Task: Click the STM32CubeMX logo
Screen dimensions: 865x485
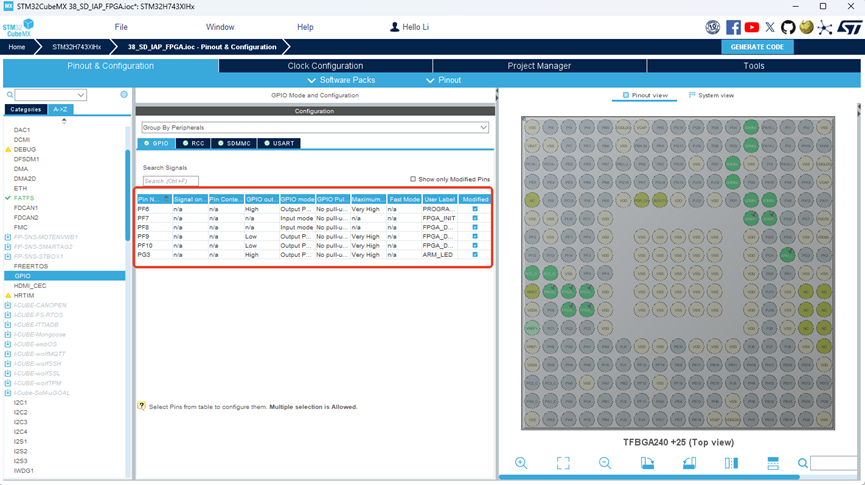Action: coord(18,28)
